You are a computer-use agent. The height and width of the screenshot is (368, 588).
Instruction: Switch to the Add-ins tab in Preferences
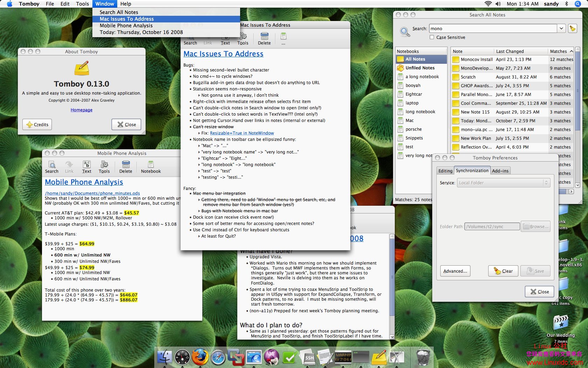pyautogui.click(x=500, y=171)
